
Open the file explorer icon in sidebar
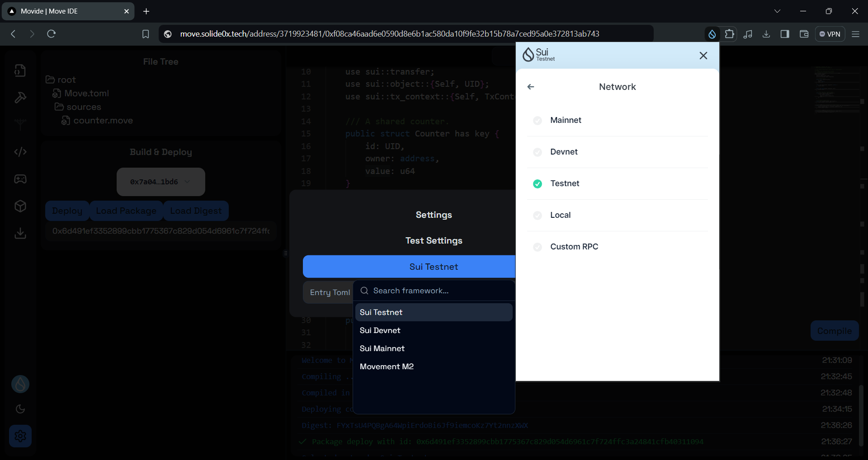[20, 70]
